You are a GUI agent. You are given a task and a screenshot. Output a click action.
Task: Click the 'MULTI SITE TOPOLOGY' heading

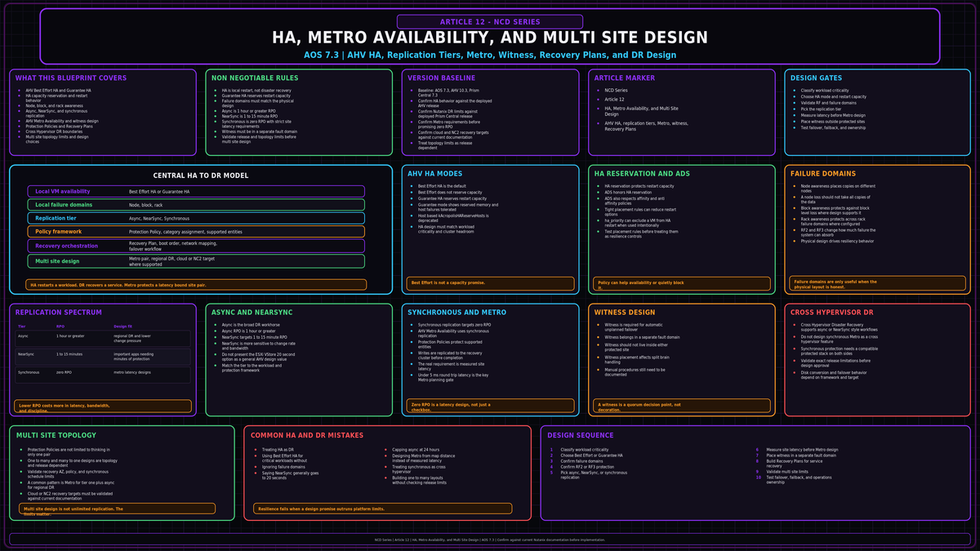pos(56,436)
